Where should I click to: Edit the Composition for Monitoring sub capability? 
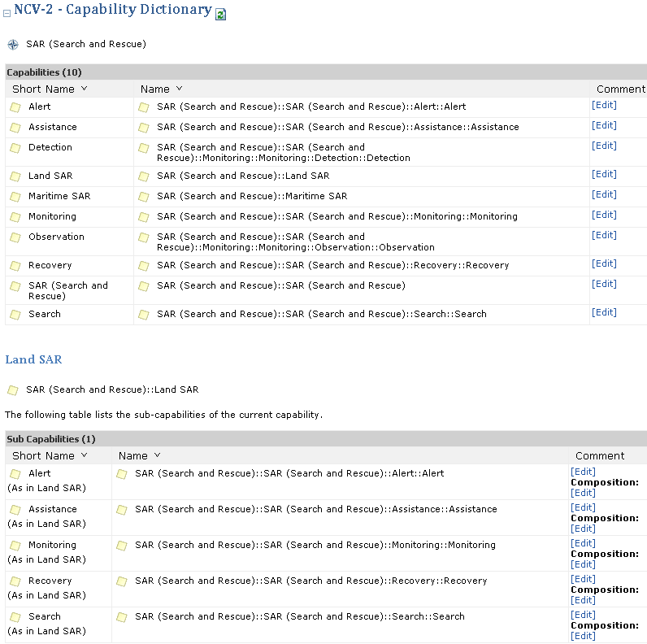point(583,564)
